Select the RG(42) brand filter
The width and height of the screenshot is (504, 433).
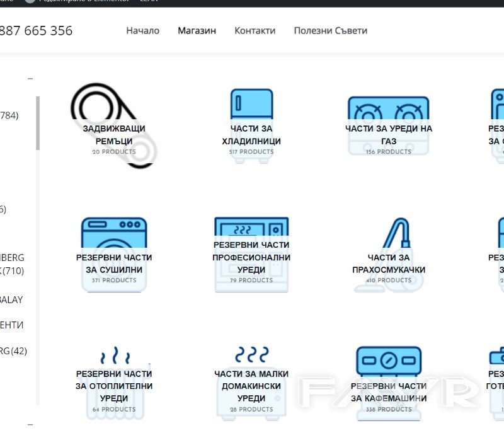tap(14, 351)
